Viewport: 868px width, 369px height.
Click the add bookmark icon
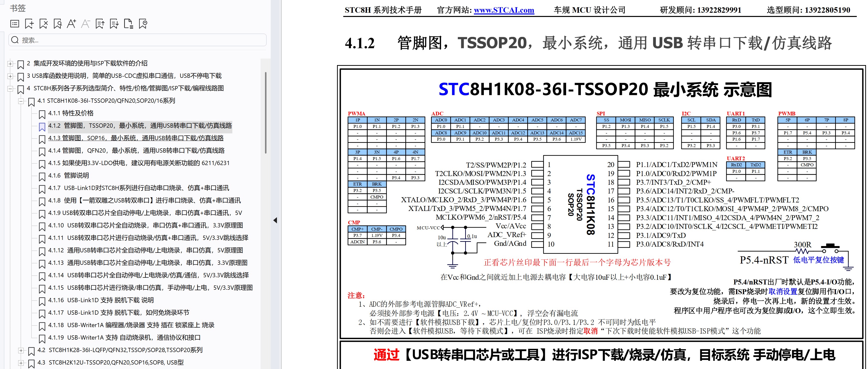point(29,24)
